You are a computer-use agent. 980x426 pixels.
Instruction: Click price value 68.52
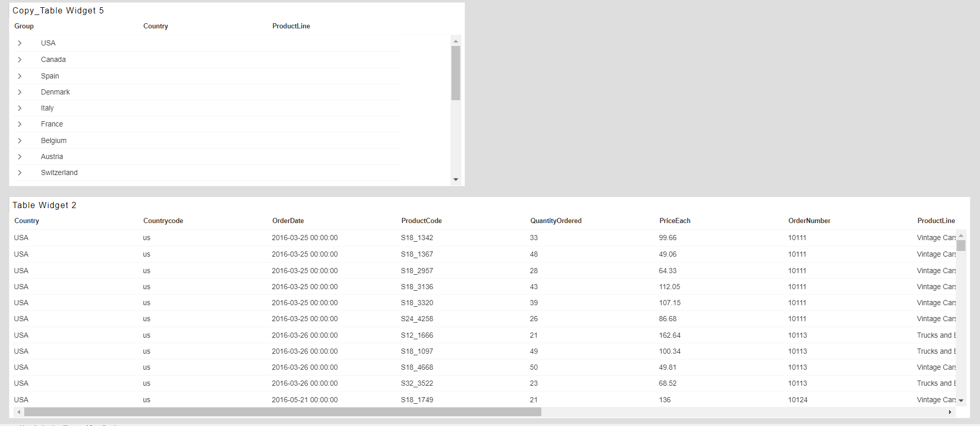pos(668,384)
